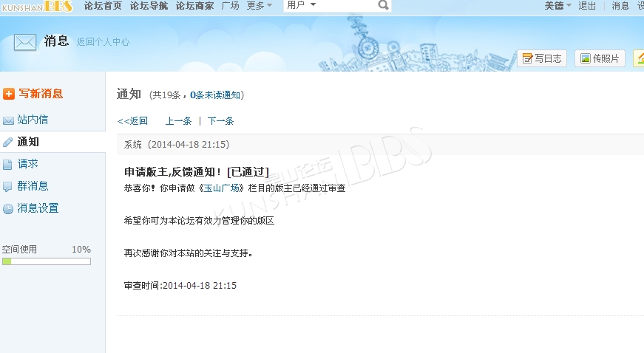This screenshot has height=353, width=644.
Task: Click the space usage progress bar
Action: click(47, 261)
